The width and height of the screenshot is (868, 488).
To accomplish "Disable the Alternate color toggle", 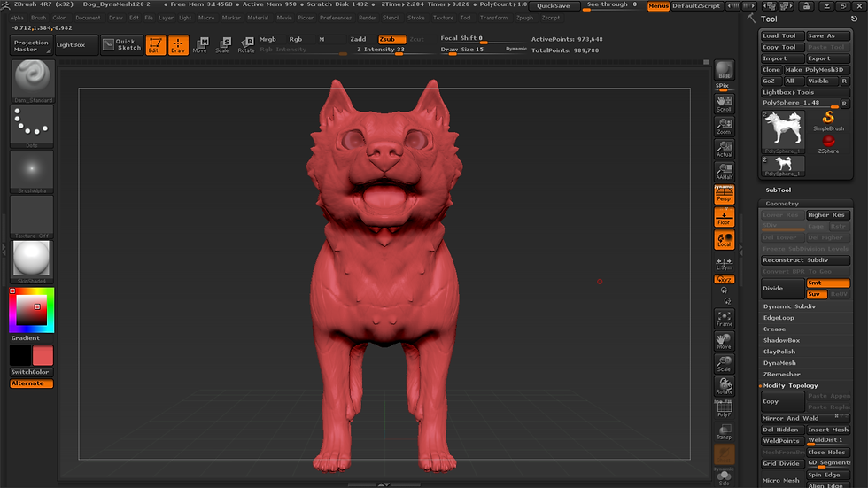I will 32,383.
